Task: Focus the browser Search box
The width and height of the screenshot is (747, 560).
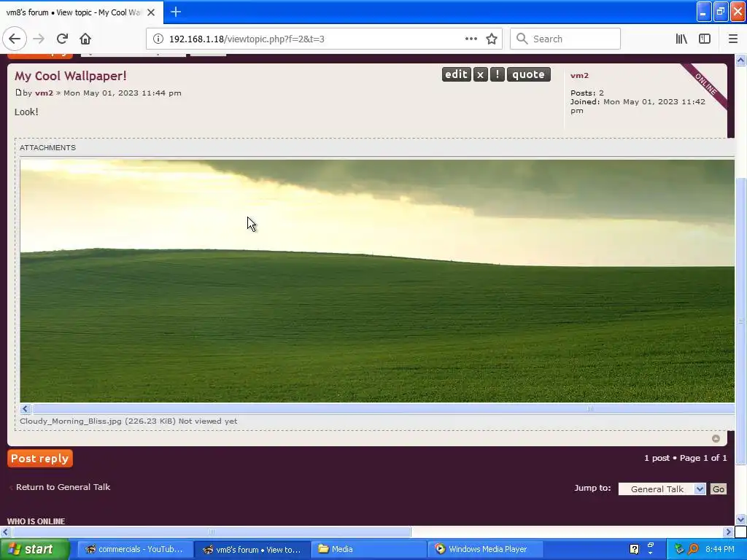Action: coord(565,39)
